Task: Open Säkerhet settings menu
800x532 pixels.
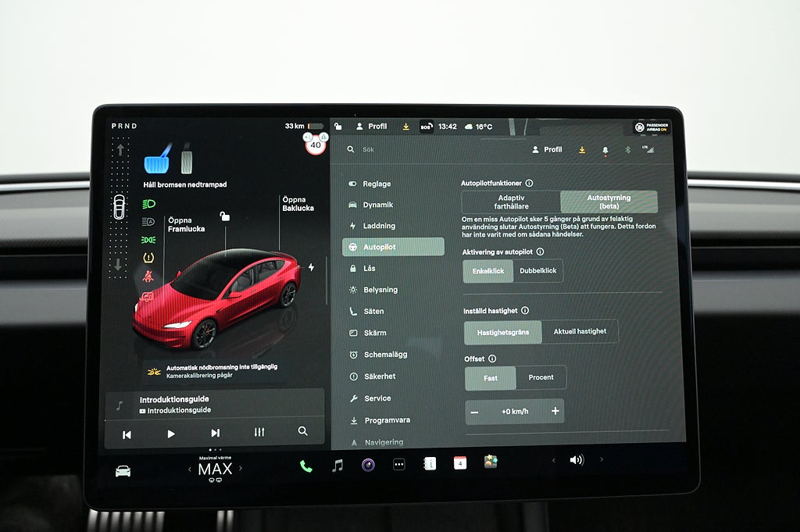Action: tap(380, 377)
